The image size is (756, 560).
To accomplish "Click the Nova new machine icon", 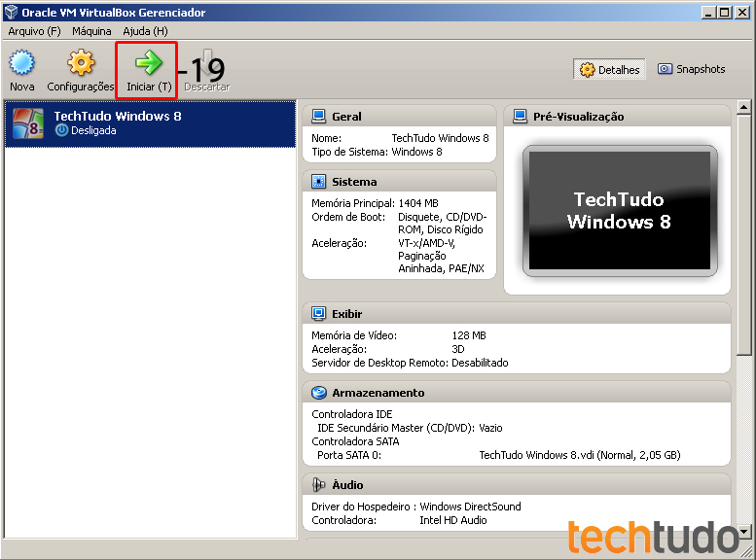I will coord(21,62).
